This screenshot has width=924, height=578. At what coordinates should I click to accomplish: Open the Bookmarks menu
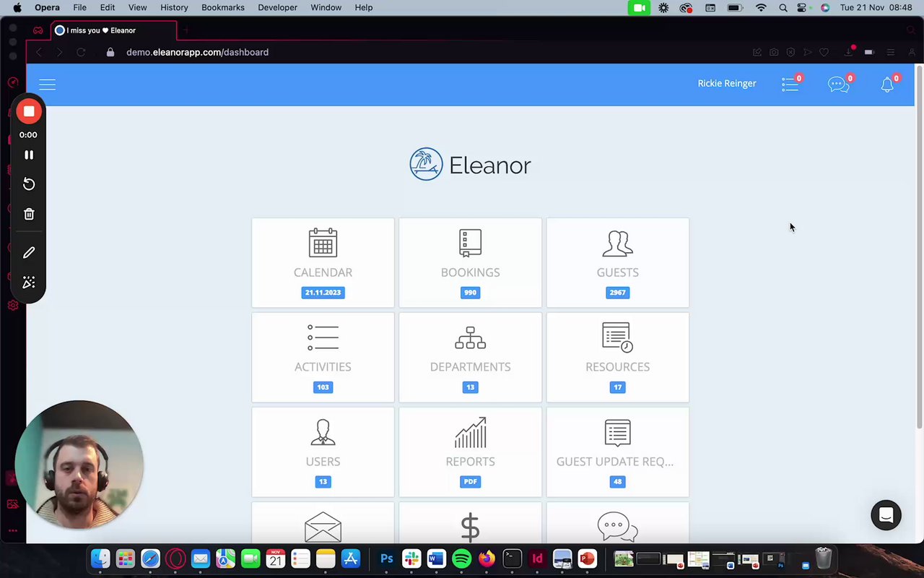tap(223, 7)
